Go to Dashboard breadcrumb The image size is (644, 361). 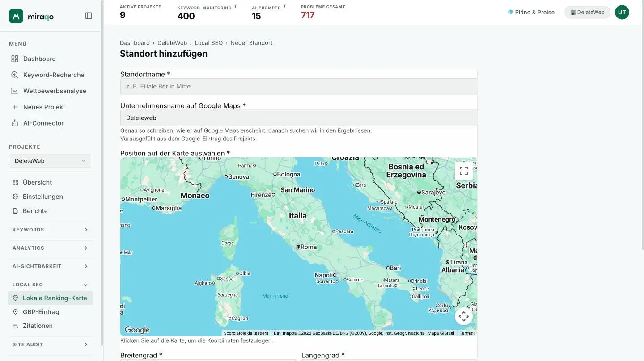point(135,43)
